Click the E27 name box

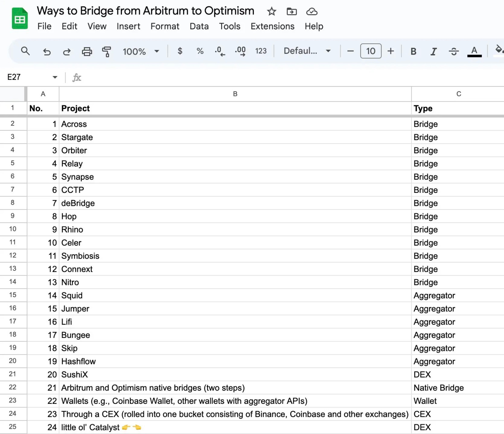tap(14, 77)
